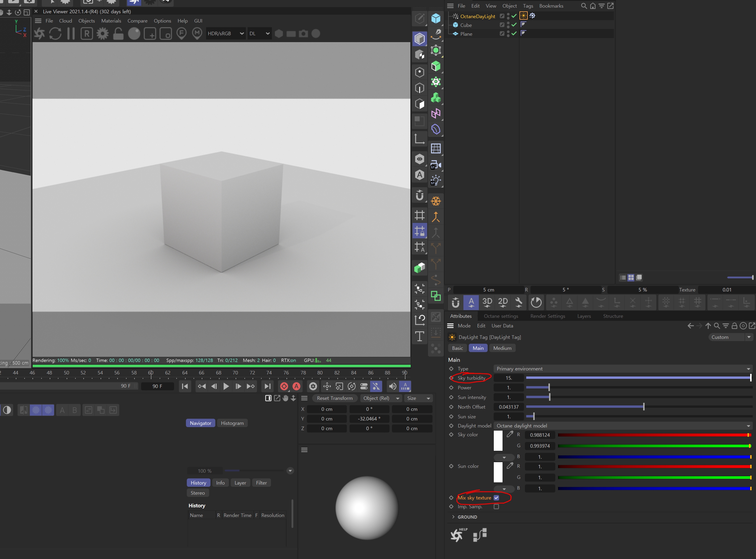Click the Basic tab button

tap(458, 348)
